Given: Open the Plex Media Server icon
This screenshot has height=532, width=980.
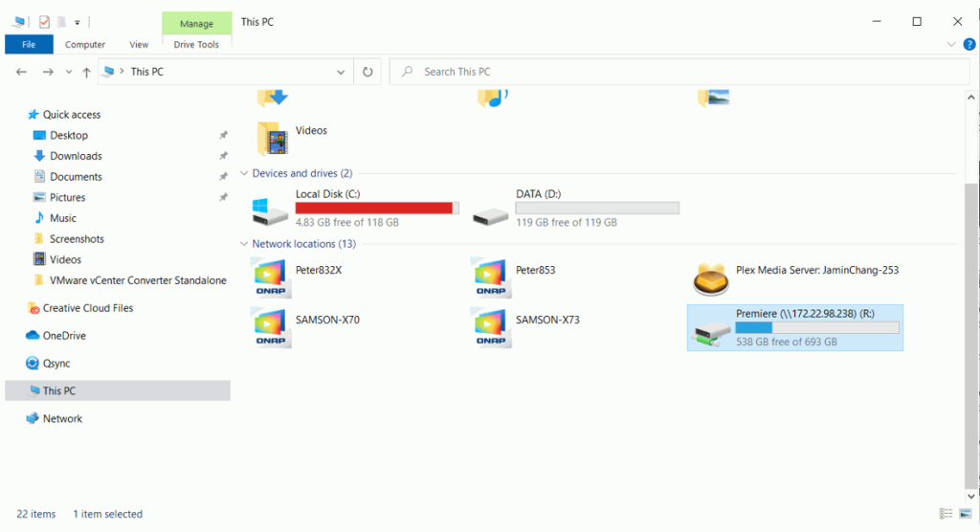Looking at the screenshot, I should pyautogui.click(x=711, y=278).
